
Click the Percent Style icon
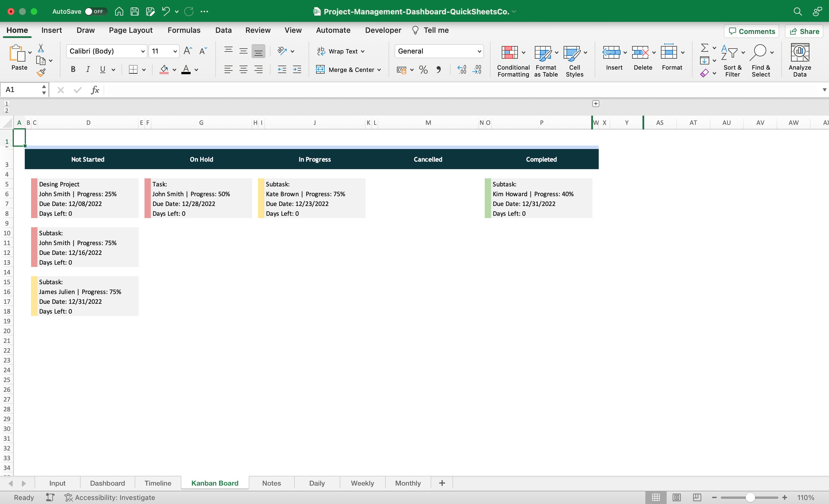pos(423,70)
